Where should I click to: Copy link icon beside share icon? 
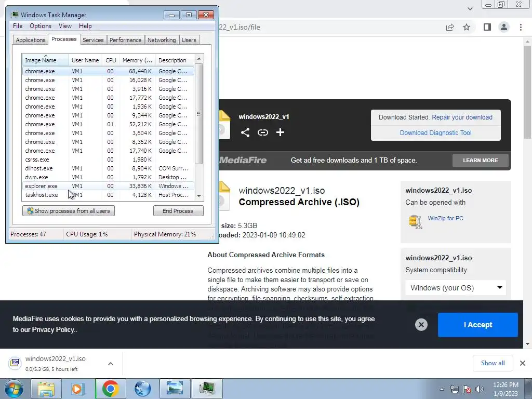pyautogui.click(x=262, y=132)
